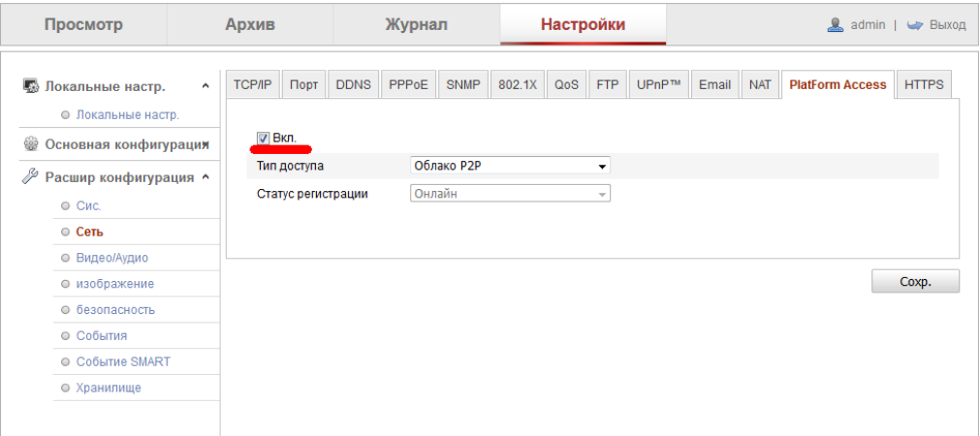Viewport: 980px width, 436px height.
Task: Switch to the Просмотр tab
Action: [83, 24]
